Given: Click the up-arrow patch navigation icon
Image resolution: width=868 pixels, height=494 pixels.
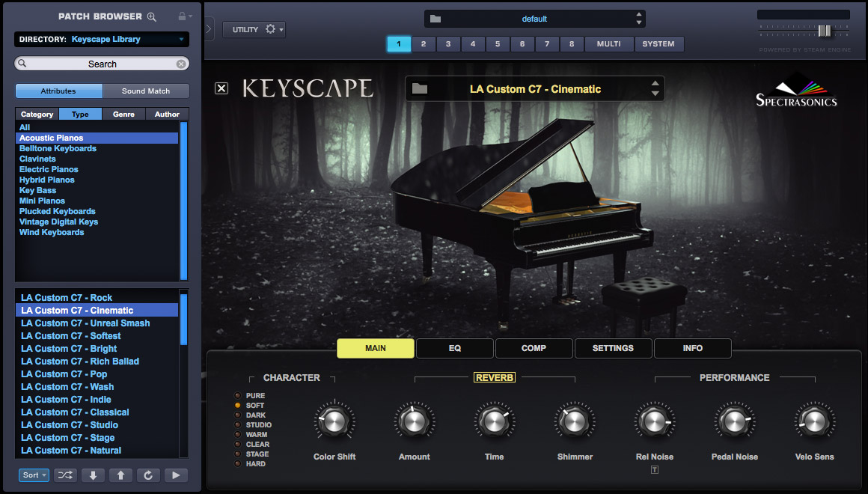Looking at the screenshot, I should point(120,475).
